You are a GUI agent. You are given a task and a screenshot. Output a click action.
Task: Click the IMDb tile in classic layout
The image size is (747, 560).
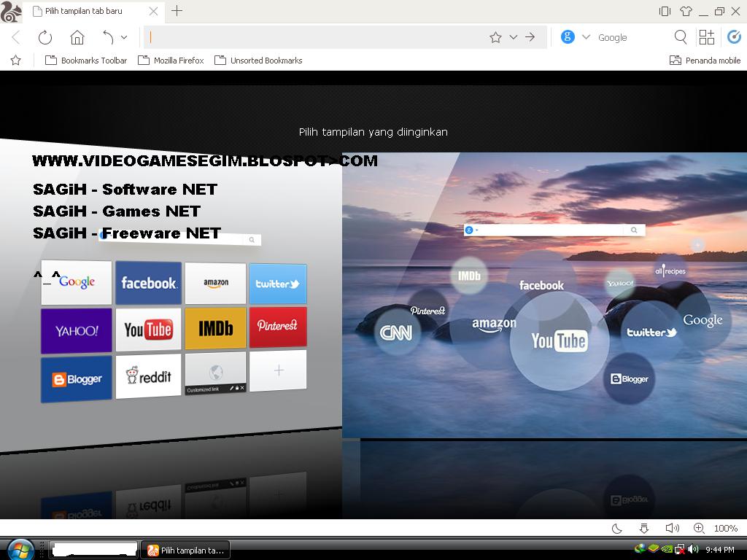click(x=215, y=328)
